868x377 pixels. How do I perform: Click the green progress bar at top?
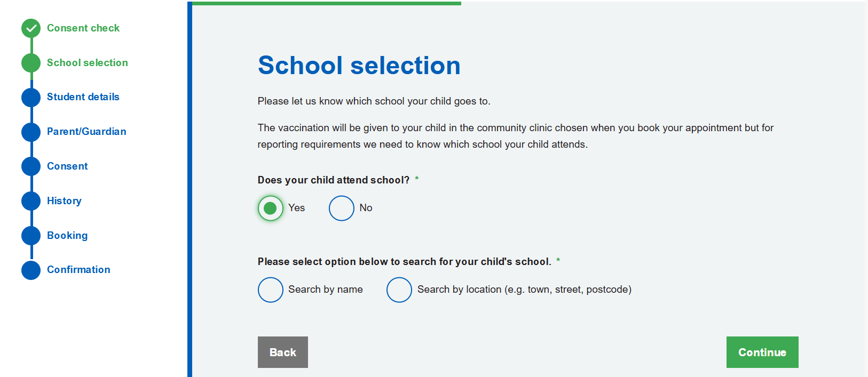326,3
